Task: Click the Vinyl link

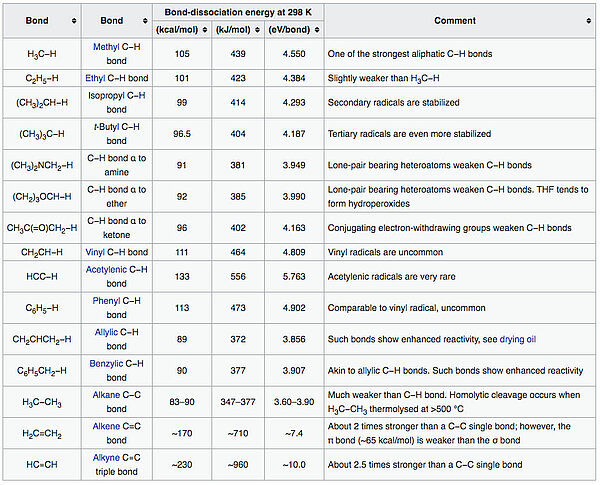Action: [x=100, y=251]
